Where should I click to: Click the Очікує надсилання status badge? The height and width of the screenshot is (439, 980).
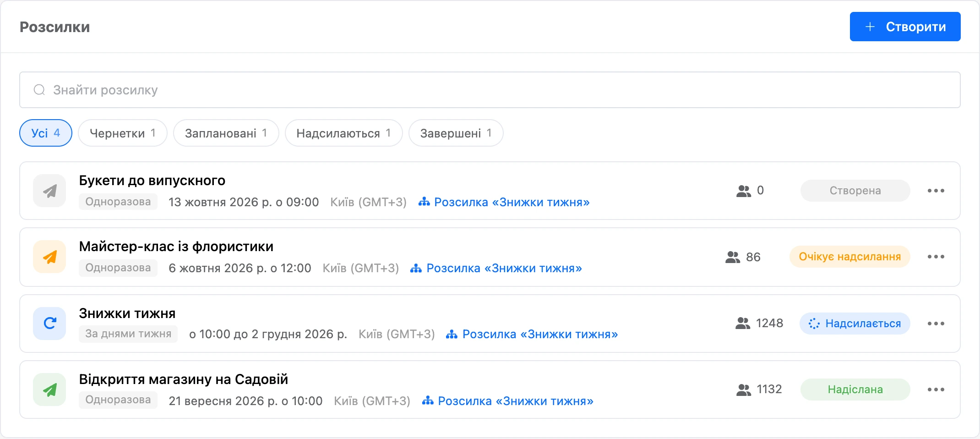(850, 257)
